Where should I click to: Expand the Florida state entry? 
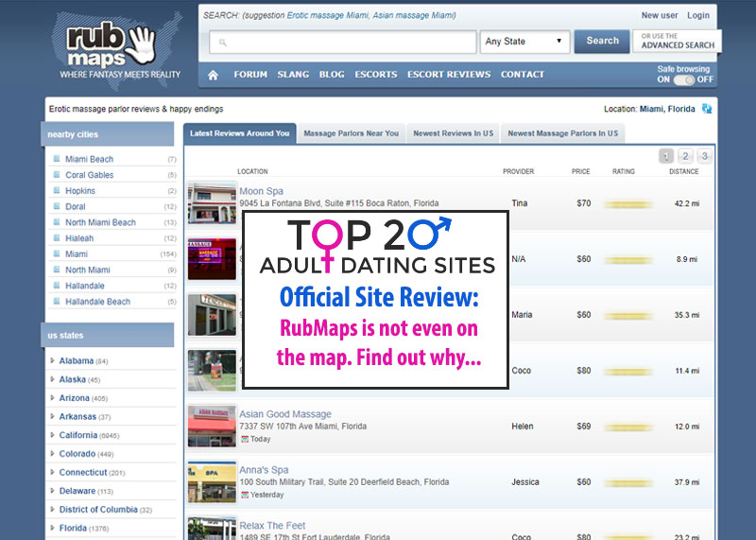point(53,528)
